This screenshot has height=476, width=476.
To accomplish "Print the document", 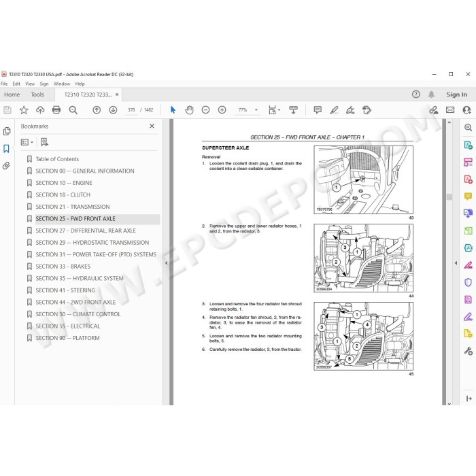I will [56, 110].
